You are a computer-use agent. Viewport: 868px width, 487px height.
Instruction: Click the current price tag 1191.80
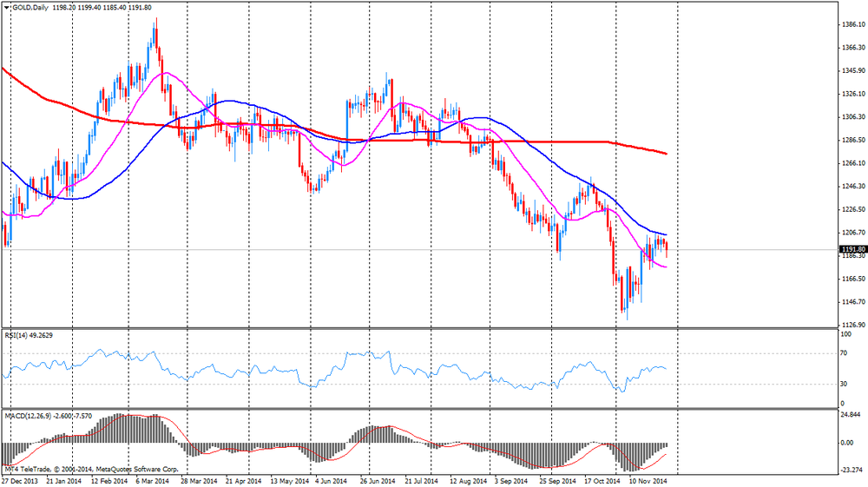point(852,250)
